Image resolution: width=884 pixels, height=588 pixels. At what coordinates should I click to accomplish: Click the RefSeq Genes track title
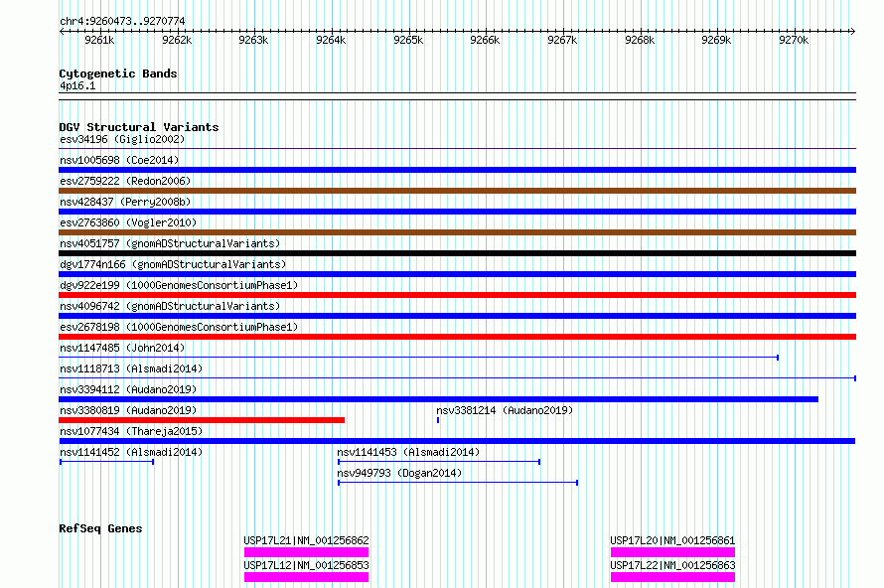coord(100,528)
